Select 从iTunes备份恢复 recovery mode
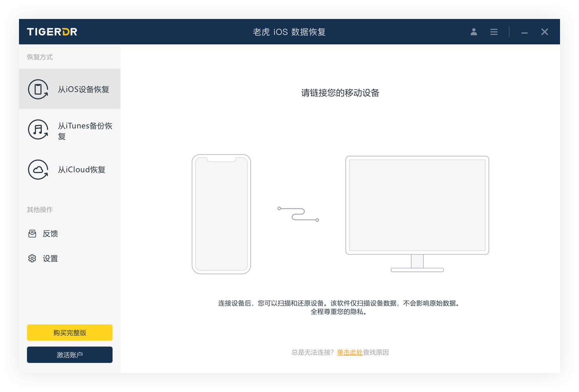Screen dimensions: 579x392 click(70, 130)
